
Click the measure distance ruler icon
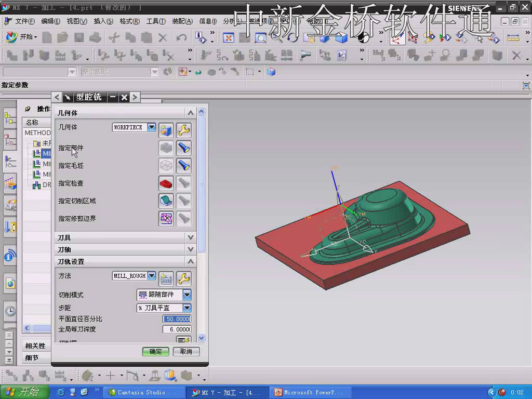pyautogui.click(x=513, y=37)
